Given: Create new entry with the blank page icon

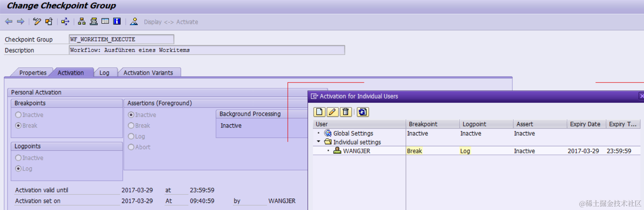Looking at the screenshot, I should point(319,112).
